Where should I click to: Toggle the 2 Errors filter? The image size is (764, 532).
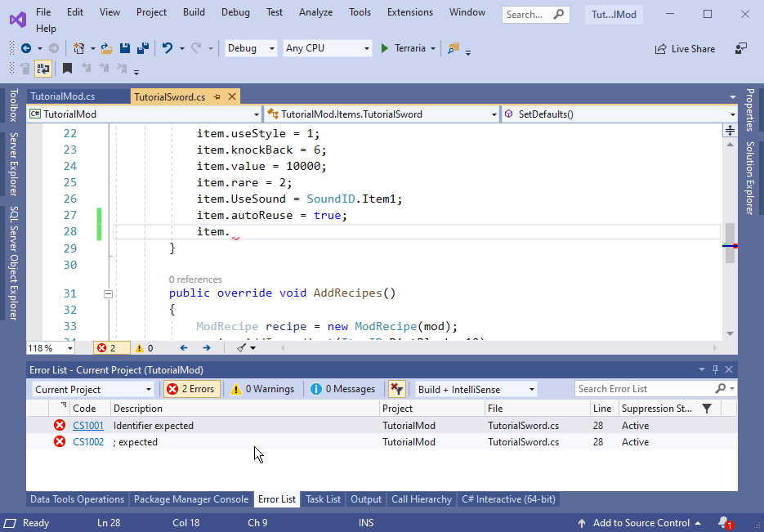(x=192, y=389)
